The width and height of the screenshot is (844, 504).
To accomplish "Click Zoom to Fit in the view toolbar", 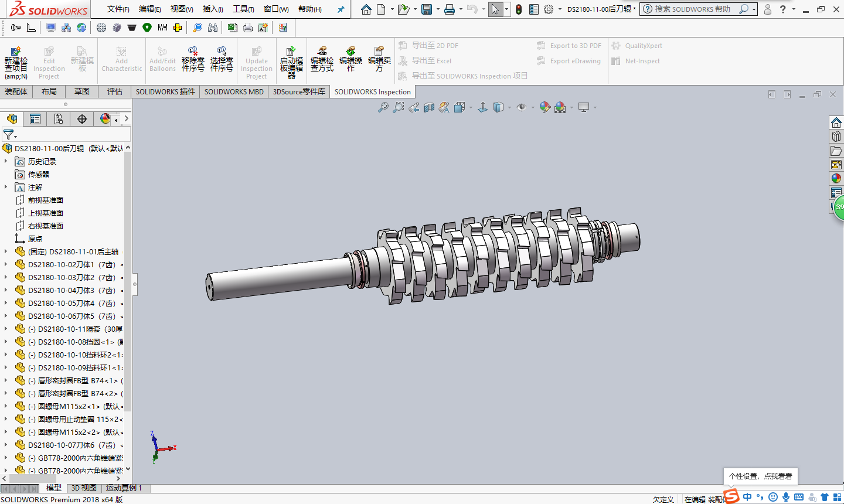I will tap(383, 107).
